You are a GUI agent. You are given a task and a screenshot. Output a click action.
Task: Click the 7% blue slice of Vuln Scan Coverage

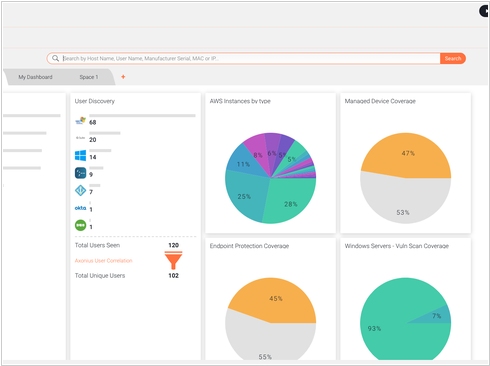coord(437,316)
